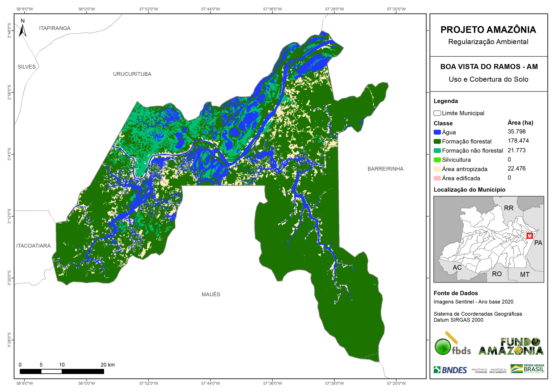
Task: Click the URUCURITUBA municipality label
Action: pos(132,74)
